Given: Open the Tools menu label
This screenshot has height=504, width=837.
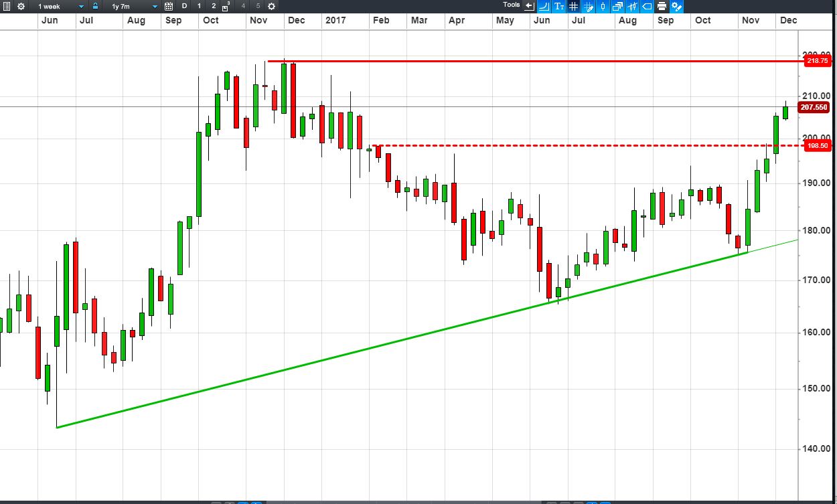Looking at the screenshot, I should coord(512,5).
